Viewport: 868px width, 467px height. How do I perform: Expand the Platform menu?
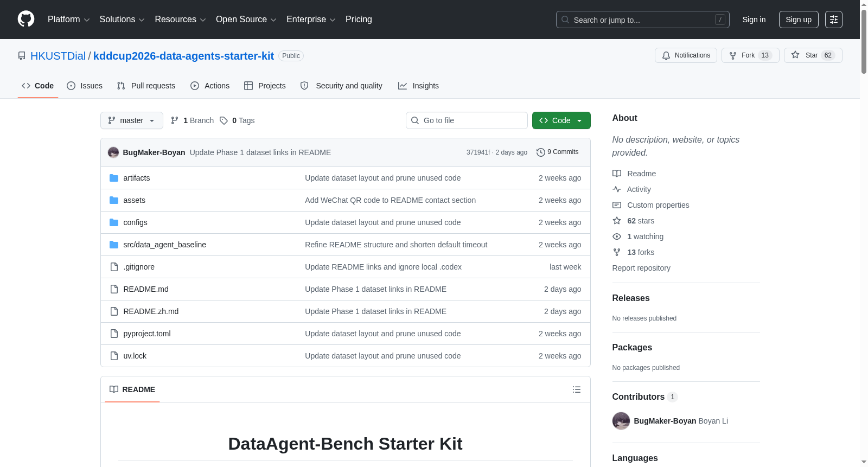pos(69,20)
